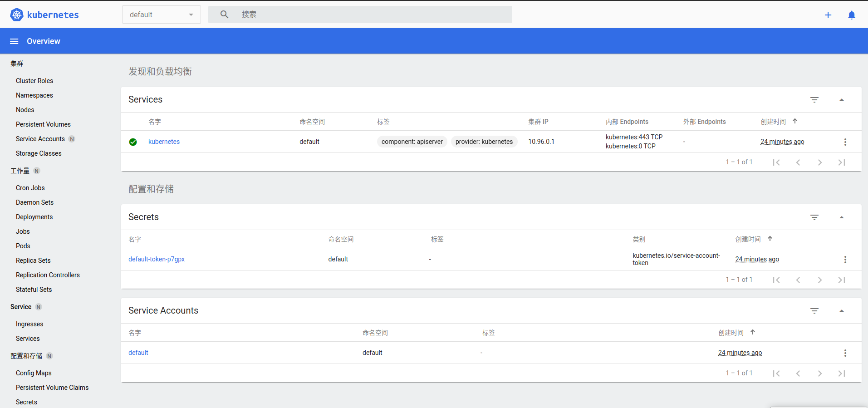This screenshot has width=868, height=408.
Task: Go to previous page in Services pagination
Action: [x=798, y=162]
